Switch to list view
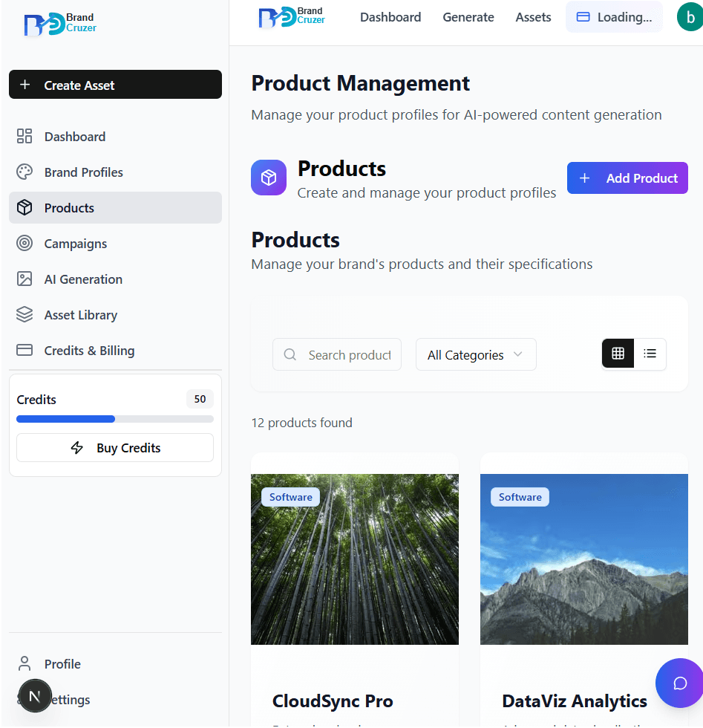 coord(650,354)
